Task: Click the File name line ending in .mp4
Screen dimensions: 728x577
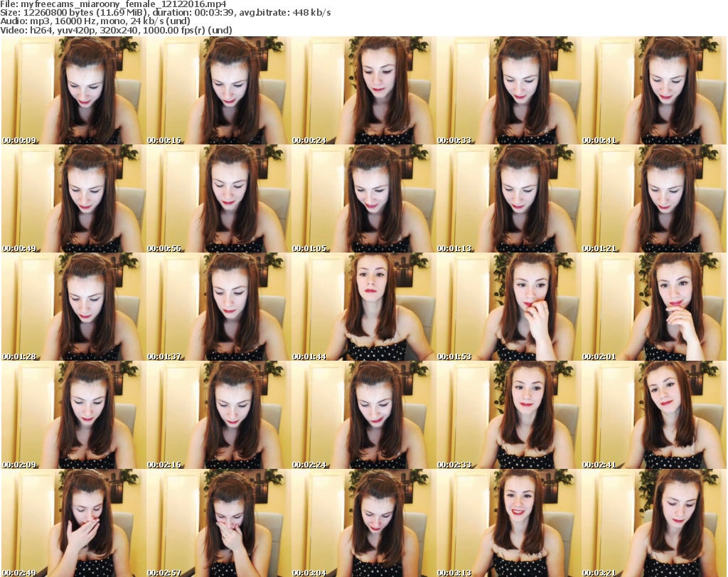Action: [113, 4]
